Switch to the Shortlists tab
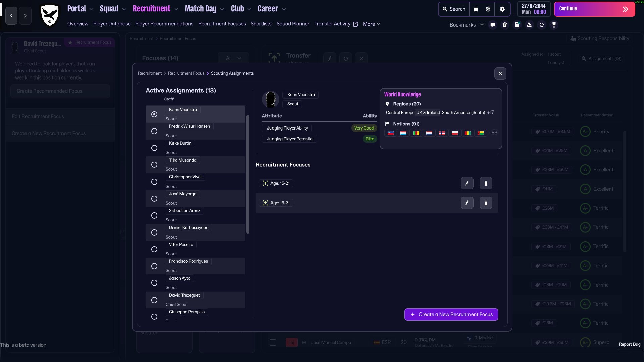644x362 pixels. click(x=261, y=24)
